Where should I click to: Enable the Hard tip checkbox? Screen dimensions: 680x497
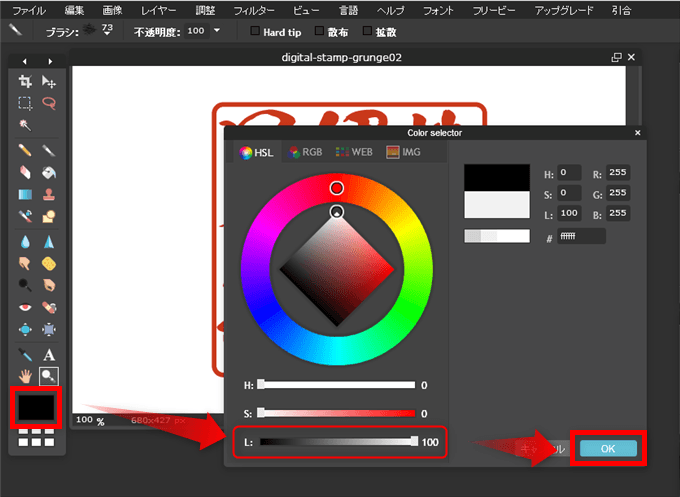pyautogui.click(x=255, y=31)
